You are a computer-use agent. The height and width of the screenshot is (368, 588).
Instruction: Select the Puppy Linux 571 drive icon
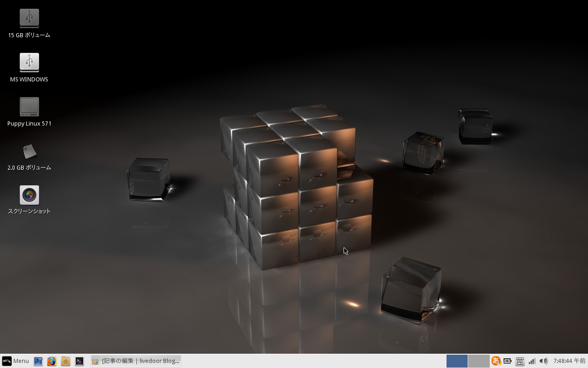[29, 107]
